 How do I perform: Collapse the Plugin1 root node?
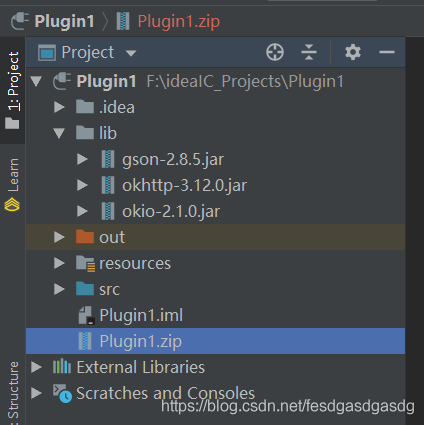point(36,81)
